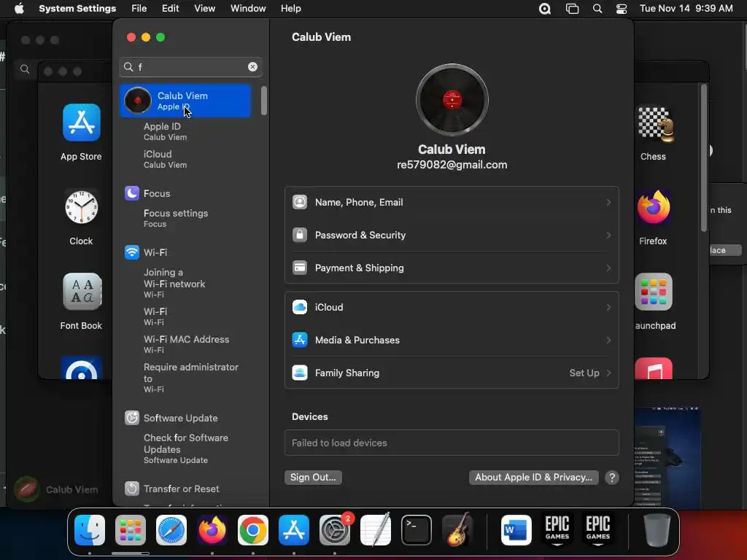747x560 pixels.
Task: Open the Trash in the Dock
Action: click(657, 530)
